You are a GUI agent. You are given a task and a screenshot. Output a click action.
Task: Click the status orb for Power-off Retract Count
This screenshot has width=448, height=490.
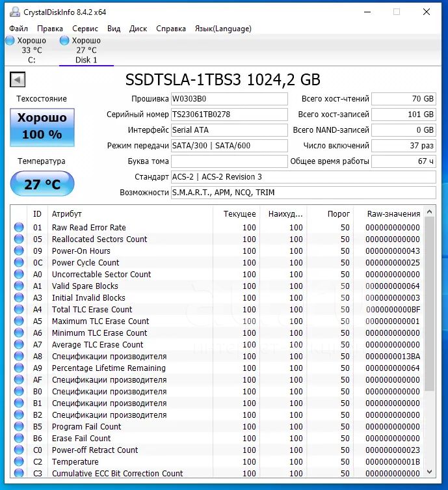click(19, 450)
